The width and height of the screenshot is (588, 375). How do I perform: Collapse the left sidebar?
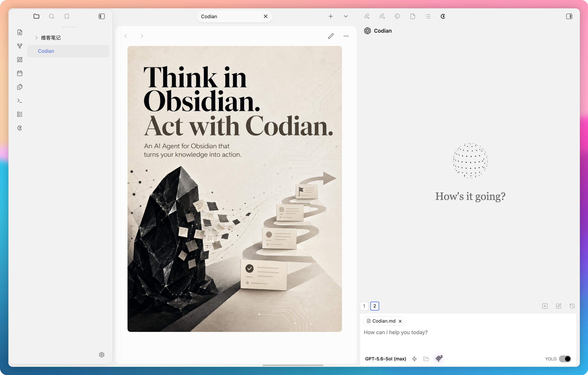(102, 16)
